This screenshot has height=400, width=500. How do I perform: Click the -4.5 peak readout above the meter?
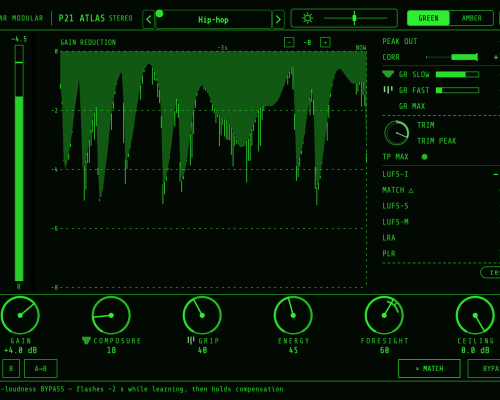[x=19, y=39]
